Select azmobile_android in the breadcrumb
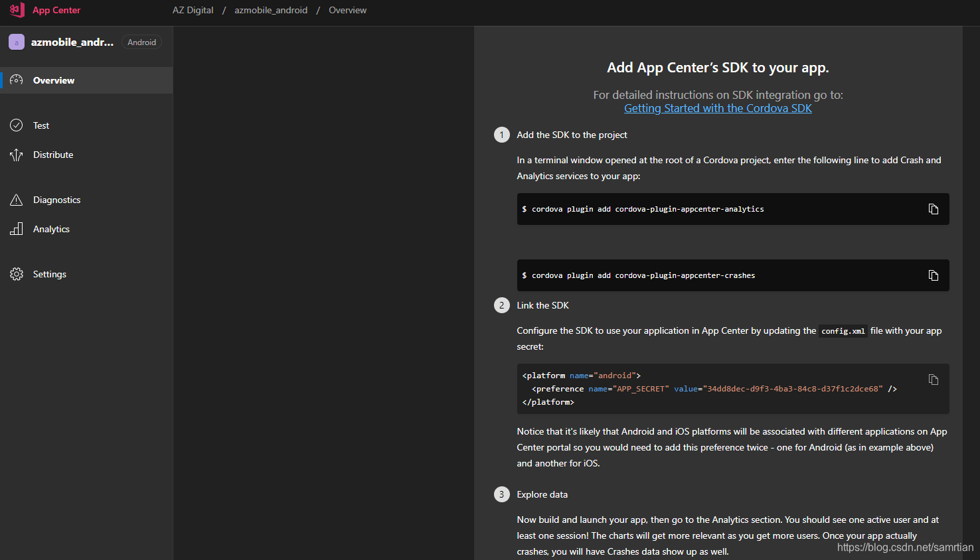The width and height of the screenshot is (980, 560). (271, 10)
